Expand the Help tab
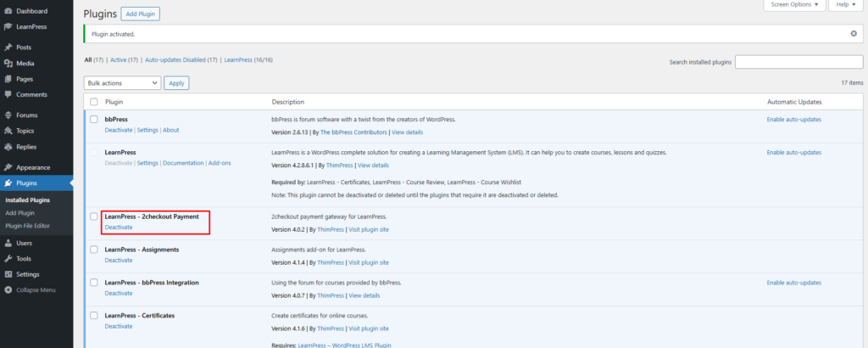Viewport: 868px width, 348px height. [x=845, y=4]
